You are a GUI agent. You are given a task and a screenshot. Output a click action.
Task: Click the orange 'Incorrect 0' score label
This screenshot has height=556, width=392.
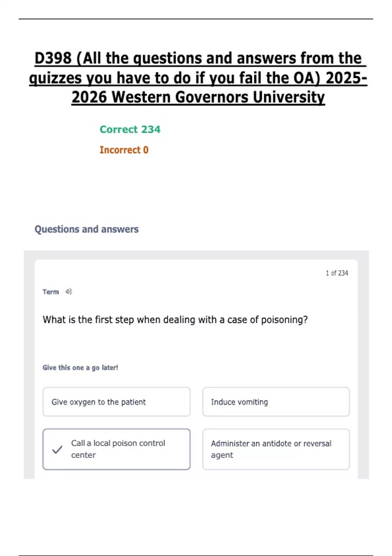tap(124, 150)
